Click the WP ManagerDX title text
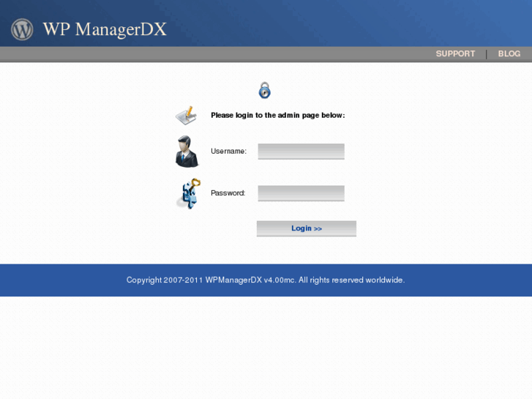 click(105, 29)
